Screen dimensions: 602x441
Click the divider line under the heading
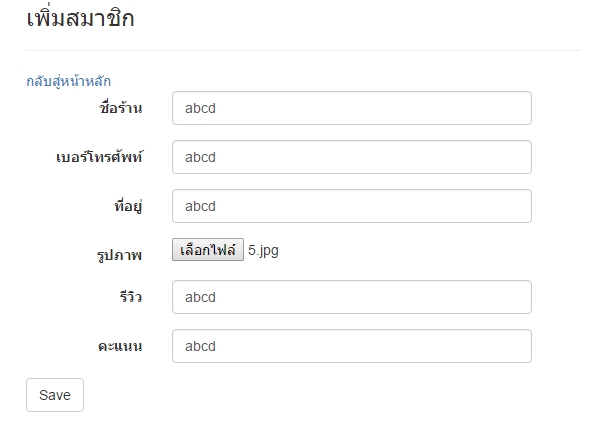pyautogui.click(x=302, y=50)
